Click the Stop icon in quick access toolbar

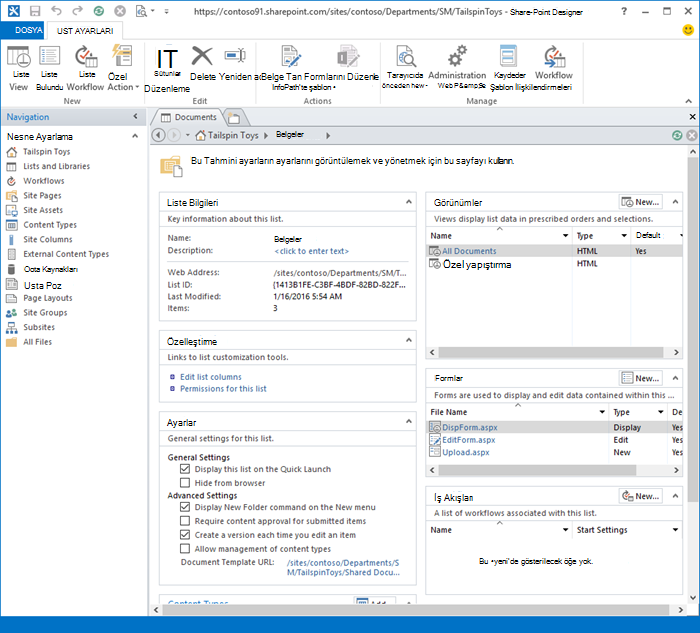pos(120,11)
